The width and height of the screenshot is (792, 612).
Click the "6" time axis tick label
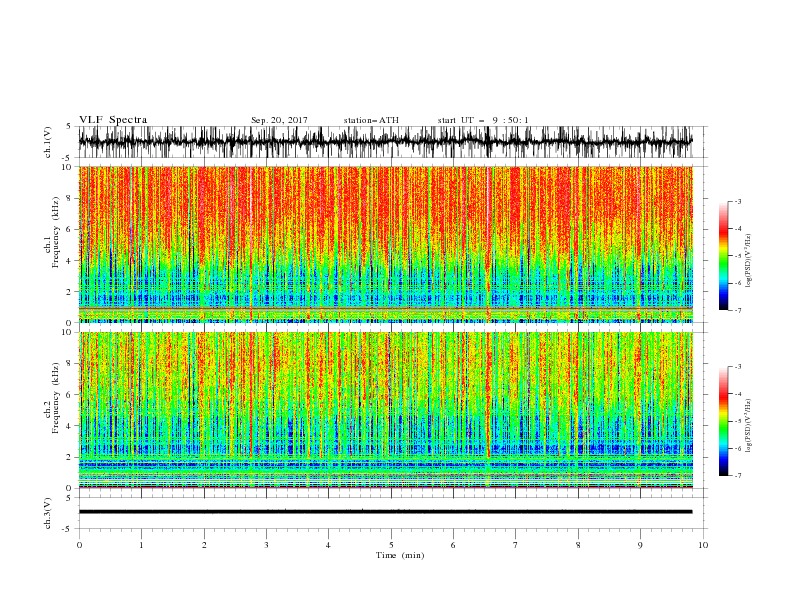point(453,545)
